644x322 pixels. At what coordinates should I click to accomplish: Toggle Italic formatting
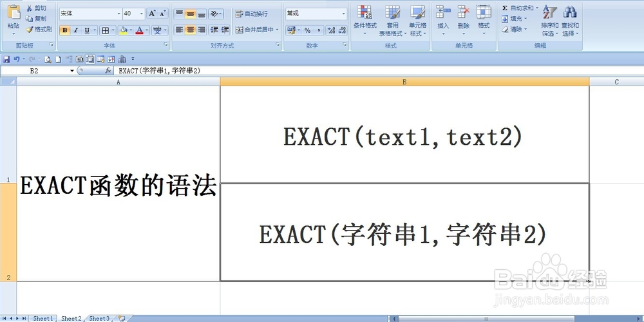point(75,30)
